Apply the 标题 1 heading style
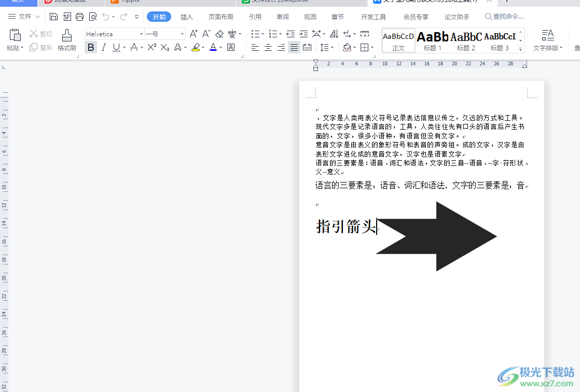The height and width of the screenshot is (392, 580). click(433, 40)
